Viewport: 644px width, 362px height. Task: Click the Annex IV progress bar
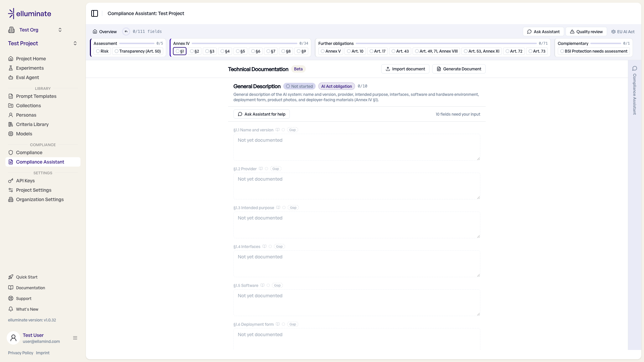[x=245, y=44]
